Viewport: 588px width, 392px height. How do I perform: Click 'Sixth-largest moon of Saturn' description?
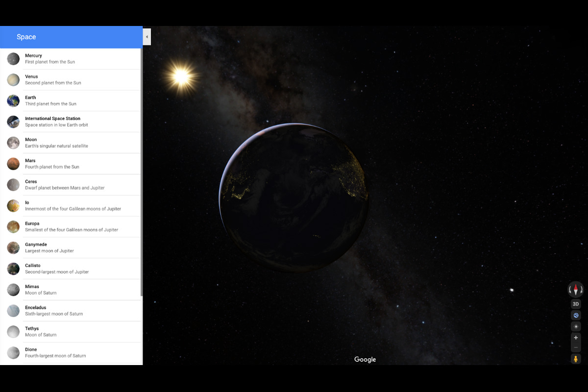click(54, 314)
